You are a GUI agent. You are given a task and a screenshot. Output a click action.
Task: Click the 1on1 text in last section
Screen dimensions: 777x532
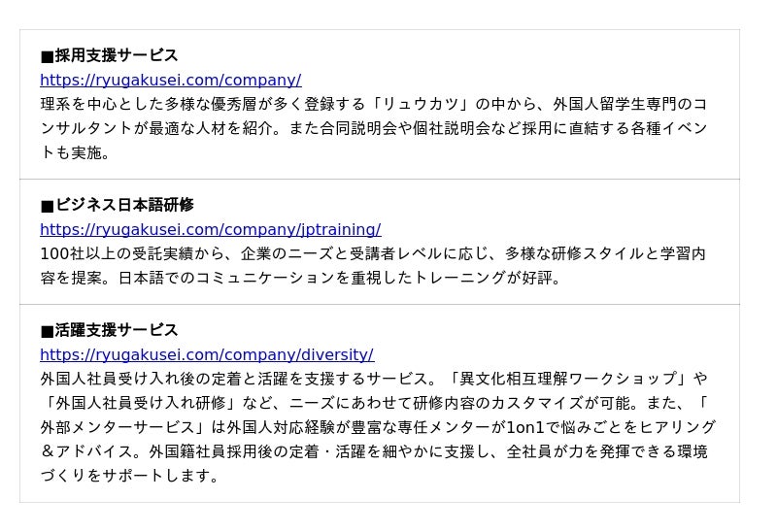(x=526, y=427)
